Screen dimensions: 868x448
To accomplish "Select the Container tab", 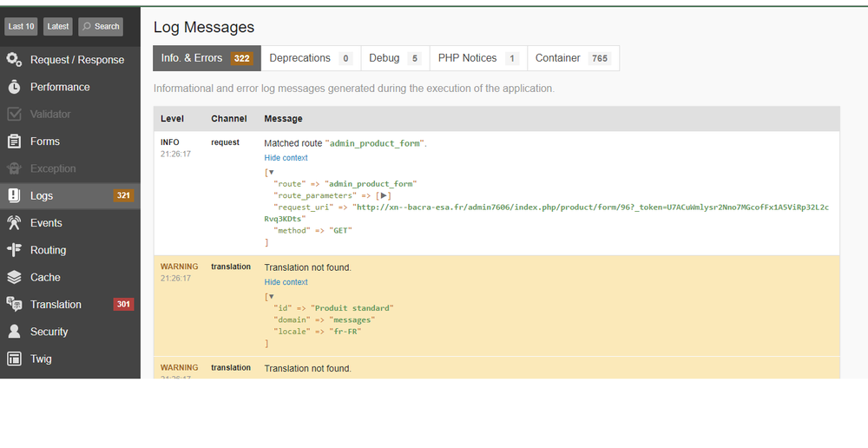I will (573, 58).
